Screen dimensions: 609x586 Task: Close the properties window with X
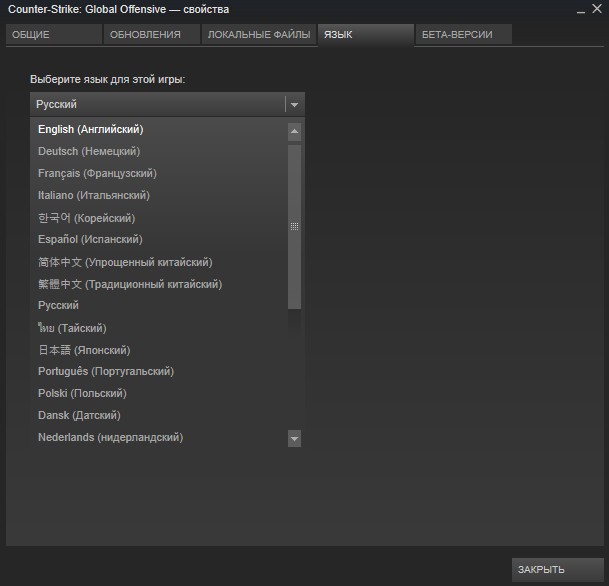597,9
